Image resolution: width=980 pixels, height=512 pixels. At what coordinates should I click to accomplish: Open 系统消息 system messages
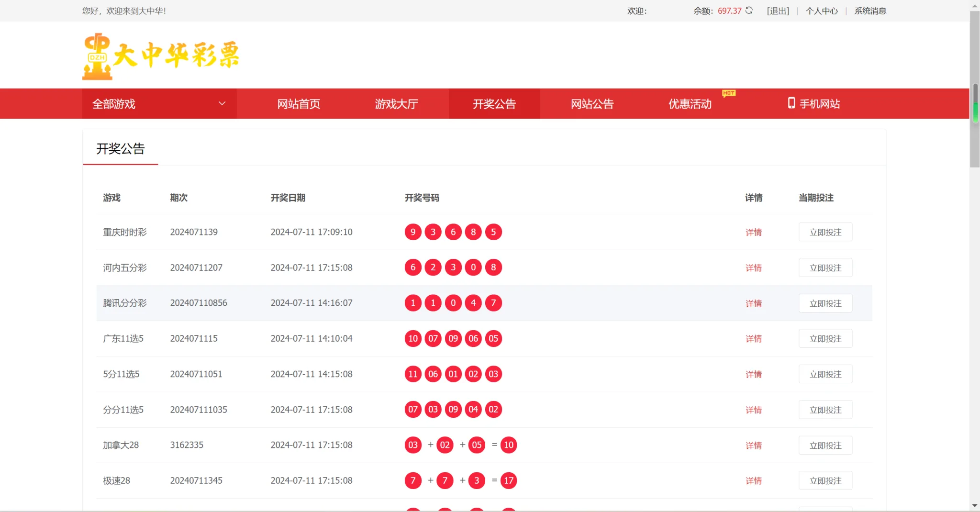click(x=869, y=11)
